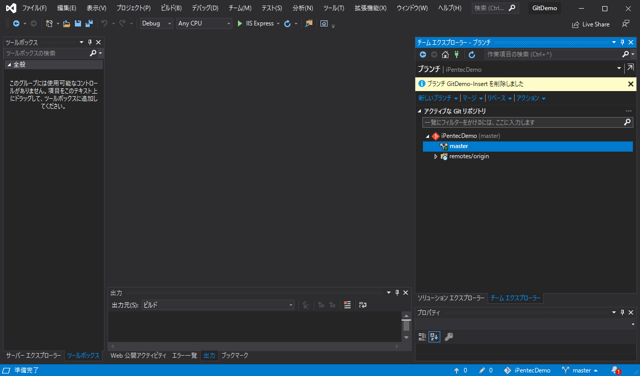This screenshot has width=640, height=376.
Task: Open マージ dropdown
Action: 472,98
